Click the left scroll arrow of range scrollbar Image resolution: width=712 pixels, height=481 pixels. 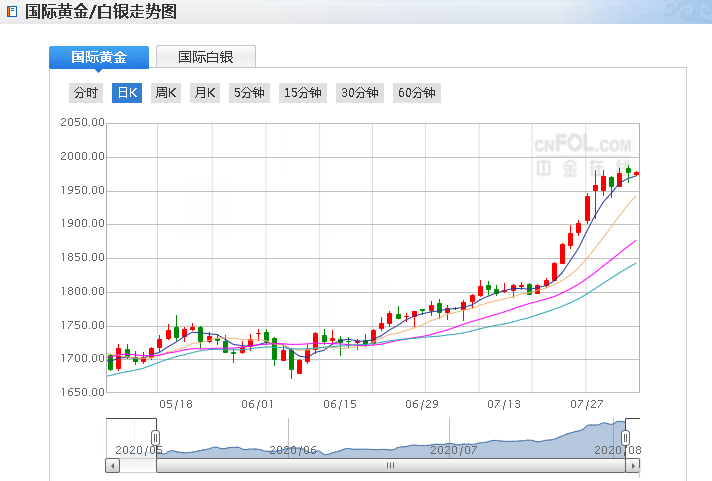[x=112, y=465]
